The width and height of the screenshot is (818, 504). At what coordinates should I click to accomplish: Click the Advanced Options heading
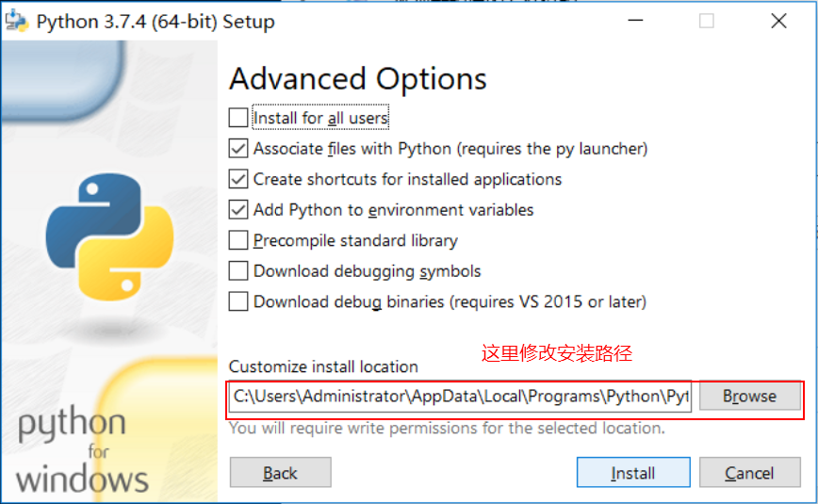[358, 78]
